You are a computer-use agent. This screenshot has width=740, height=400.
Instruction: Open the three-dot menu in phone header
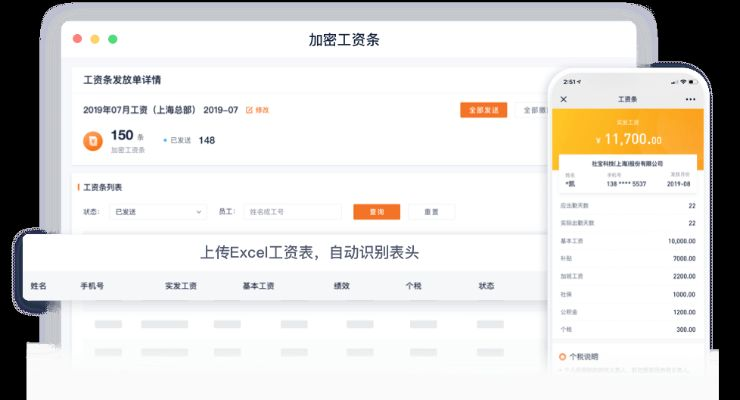point(690,99)
